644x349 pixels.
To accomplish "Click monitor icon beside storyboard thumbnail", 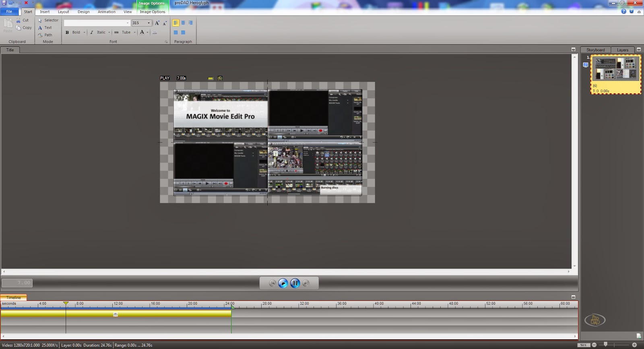I will [x=586, y=65].
